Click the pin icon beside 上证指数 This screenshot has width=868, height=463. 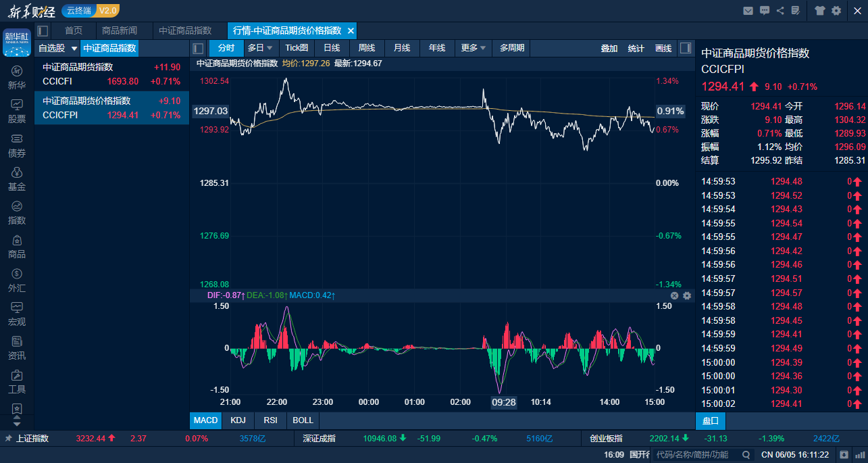[8, 438]
